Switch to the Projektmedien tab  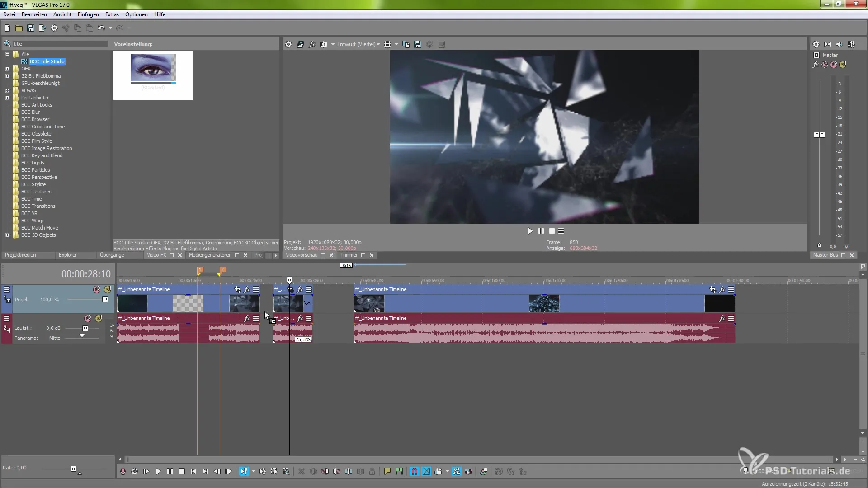pos(20,255)
